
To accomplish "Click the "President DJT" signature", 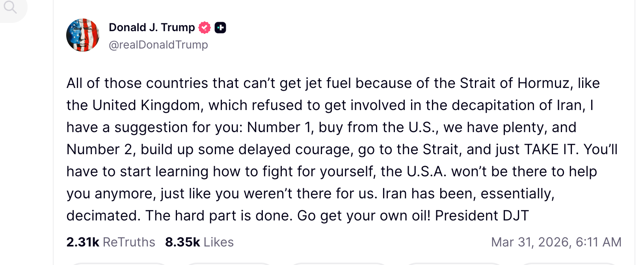I will [x=482, y=216].
